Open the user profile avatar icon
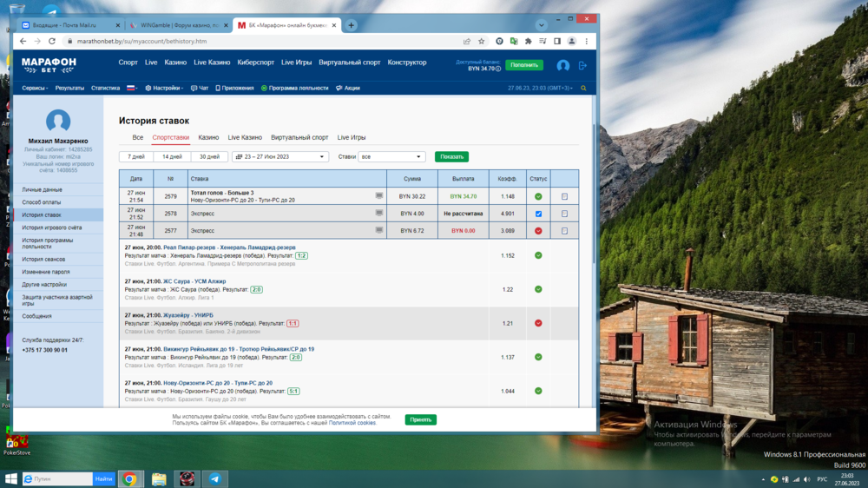The image size is (868, 488). click(562, 65)
